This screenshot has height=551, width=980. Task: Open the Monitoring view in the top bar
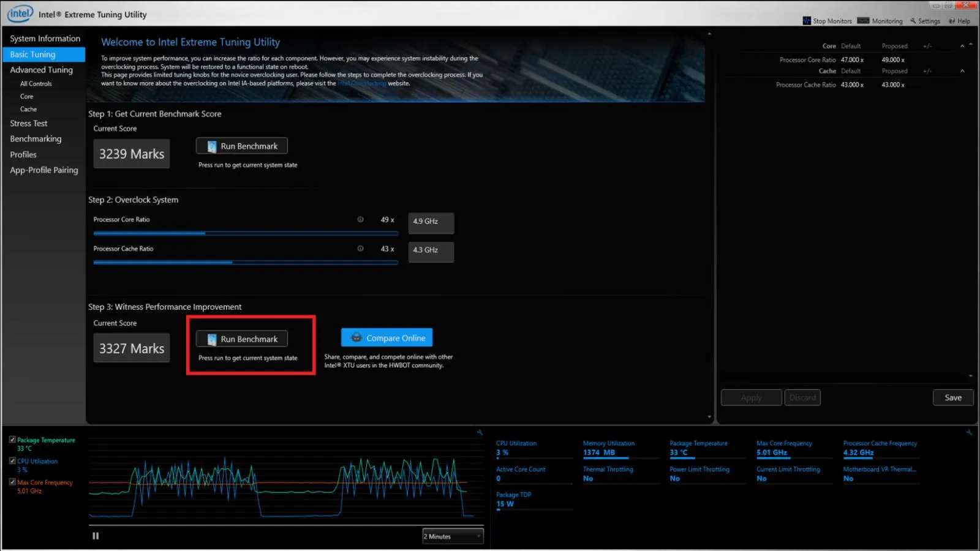[x=880, y=21]
